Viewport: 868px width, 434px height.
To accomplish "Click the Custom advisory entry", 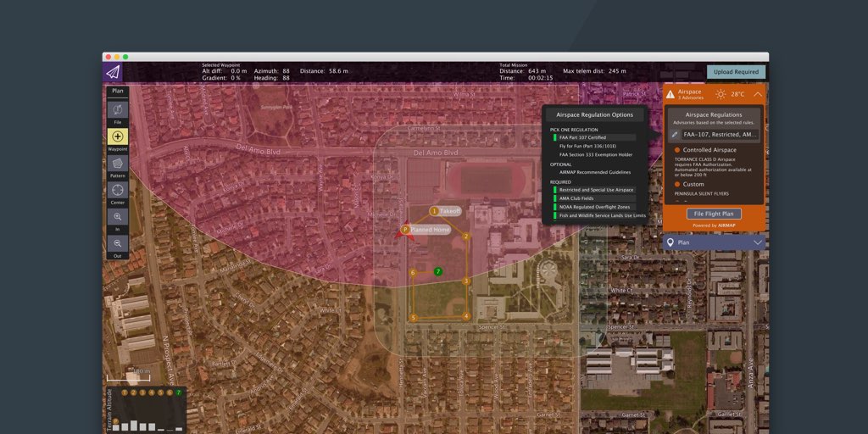I will (x=689, y=184).
